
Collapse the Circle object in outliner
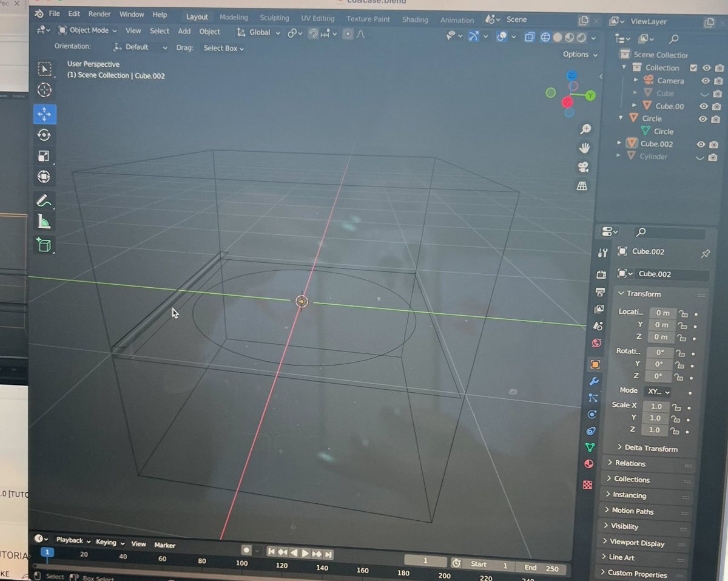(621, 118)
